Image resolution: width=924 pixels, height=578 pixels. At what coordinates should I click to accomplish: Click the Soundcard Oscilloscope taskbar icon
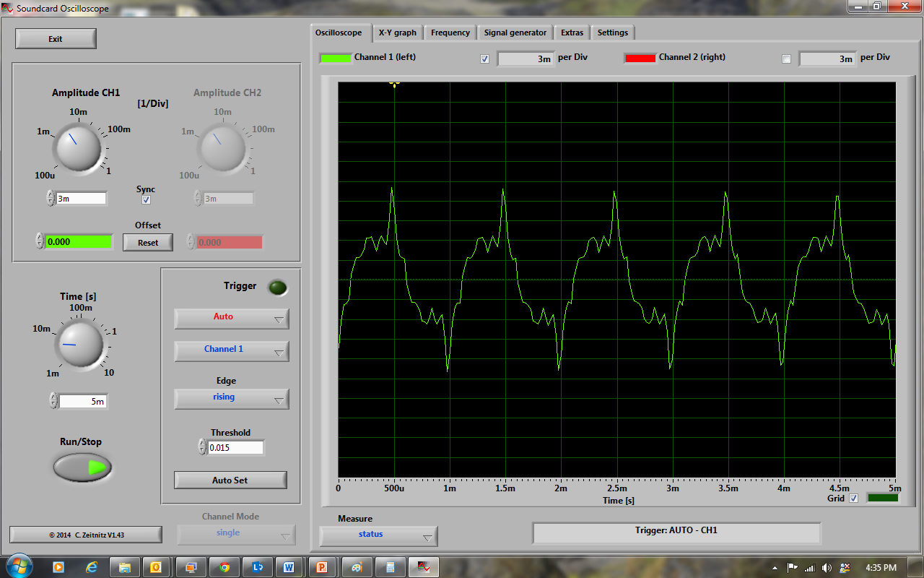point(423,567)
